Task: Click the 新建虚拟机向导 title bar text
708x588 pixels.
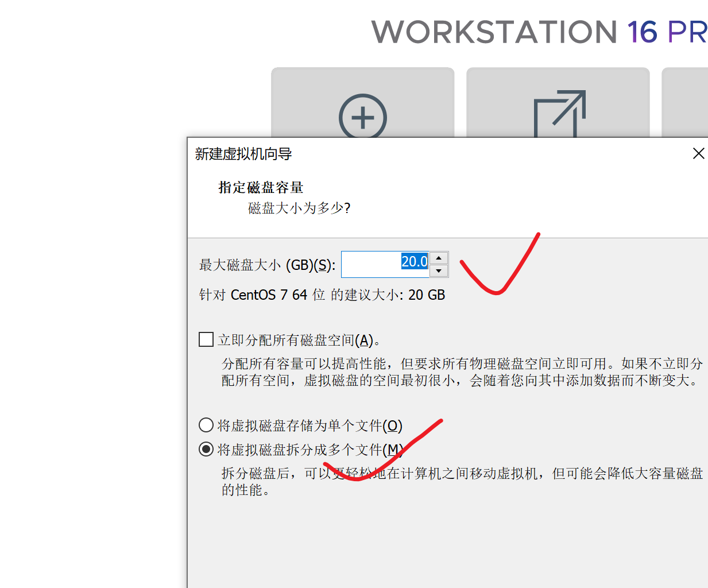Action: 243,154
